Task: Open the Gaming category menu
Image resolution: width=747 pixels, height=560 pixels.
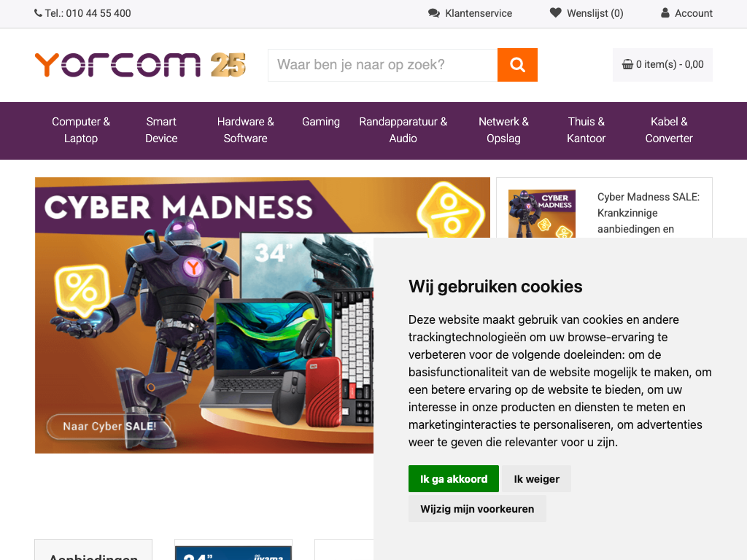Action: click(x=321, y=122)
